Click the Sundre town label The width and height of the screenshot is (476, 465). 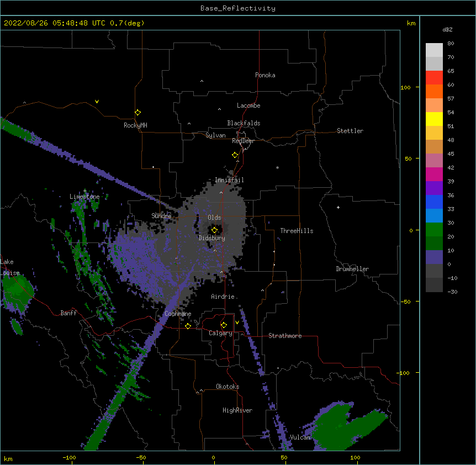pyautogui.click(x=161, y=216)
